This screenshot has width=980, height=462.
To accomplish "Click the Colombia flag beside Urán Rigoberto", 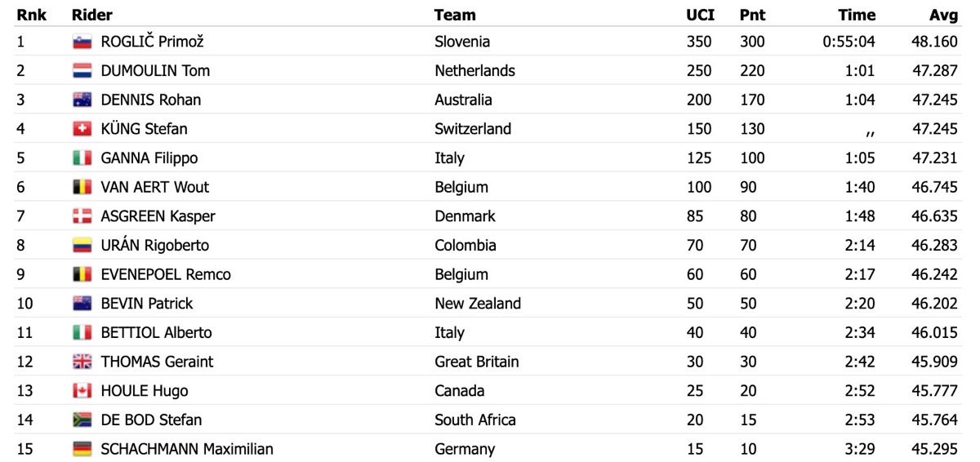I will (x=82, y=245).
